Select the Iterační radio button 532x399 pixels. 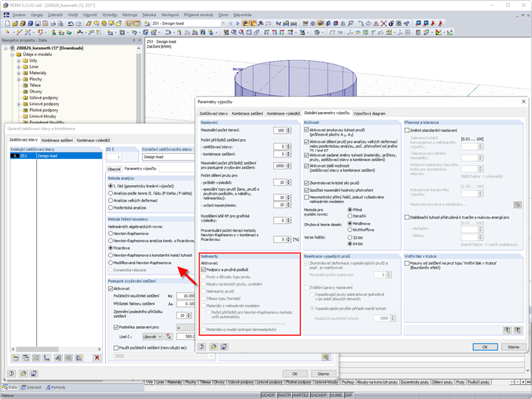tap(350, 216)
